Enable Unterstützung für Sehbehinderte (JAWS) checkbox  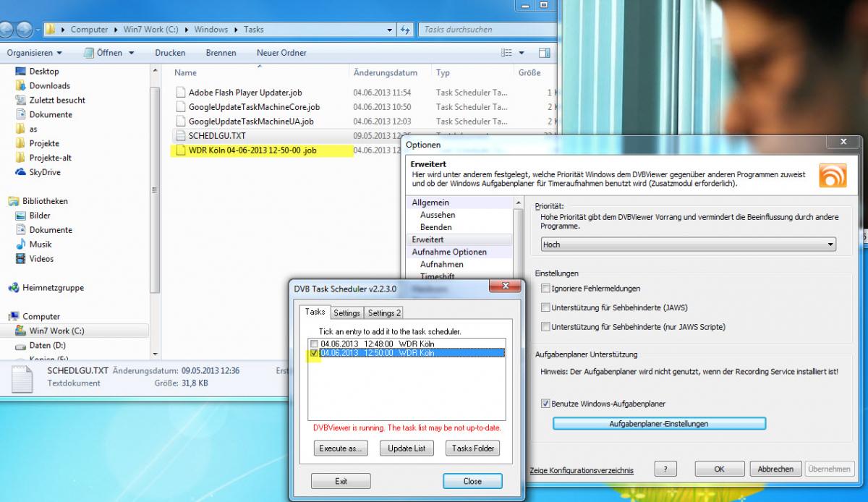pyautogui.click(x=545, y=307)
